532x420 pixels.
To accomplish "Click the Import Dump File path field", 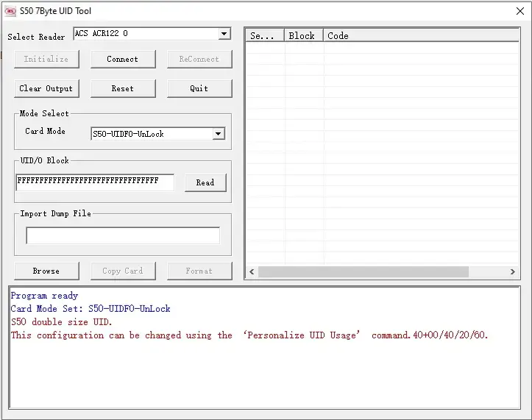I will pyautogui.click(x=123, y=235).
